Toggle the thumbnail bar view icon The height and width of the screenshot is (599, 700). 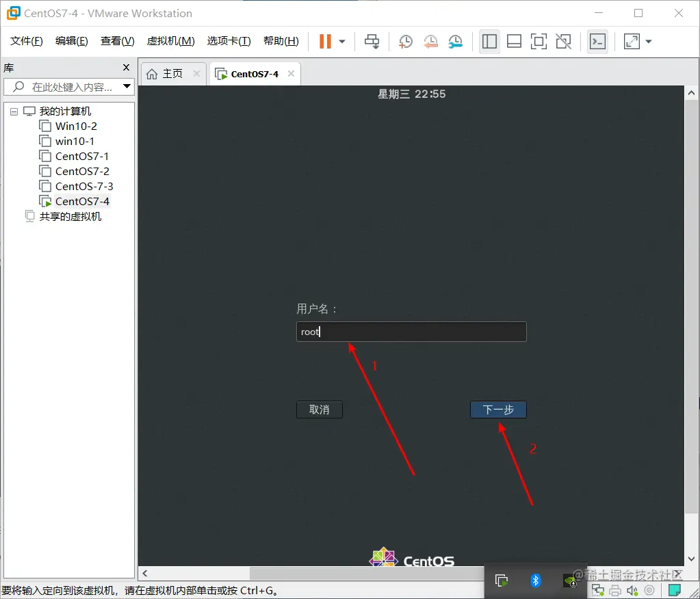tap(514, 42)
